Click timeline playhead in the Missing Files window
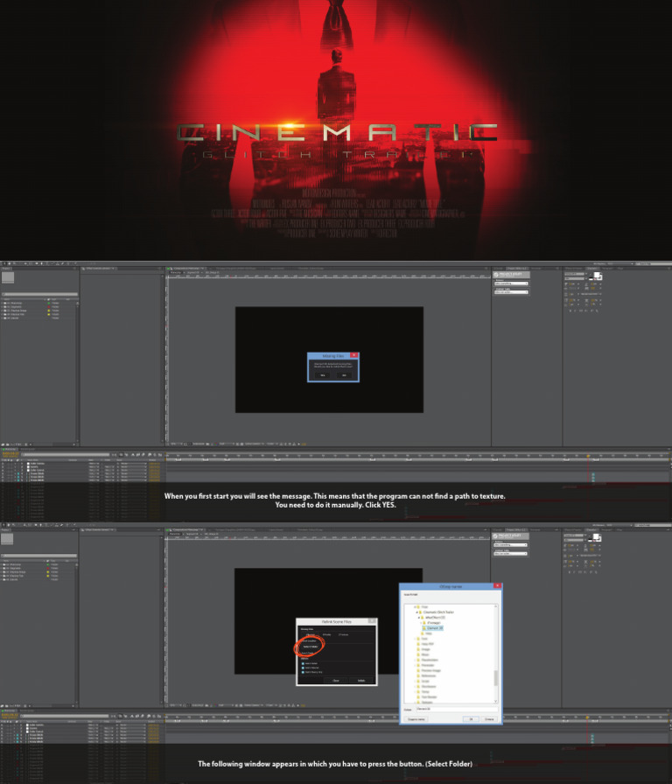This screenshot has height=784, width=672. point(588,456)
